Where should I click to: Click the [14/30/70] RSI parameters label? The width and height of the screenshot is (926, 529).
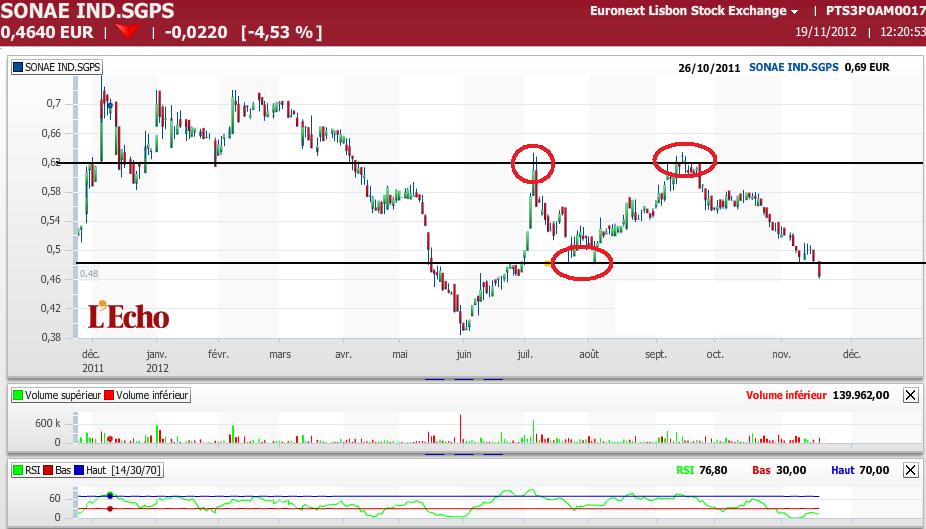point(136,470)
